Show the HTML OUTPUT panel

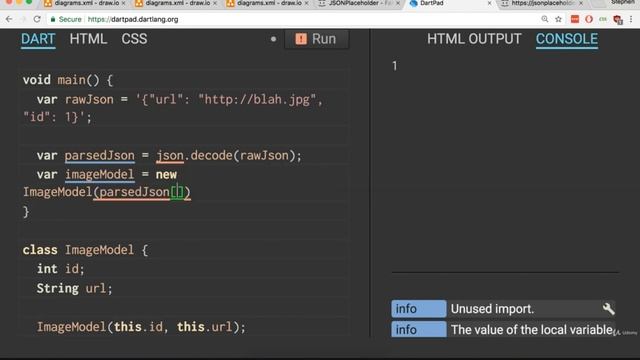(x=474, y=39)
